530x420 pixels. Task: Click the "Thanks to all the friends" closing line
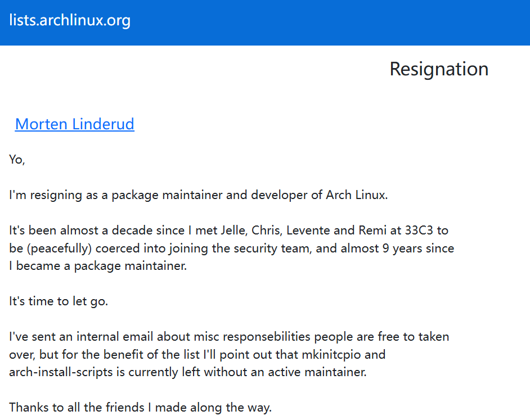140,408
